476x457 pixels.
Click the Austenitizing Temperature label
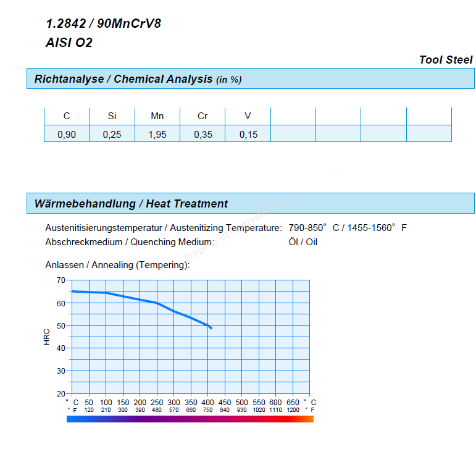click(x=163, y=228)
